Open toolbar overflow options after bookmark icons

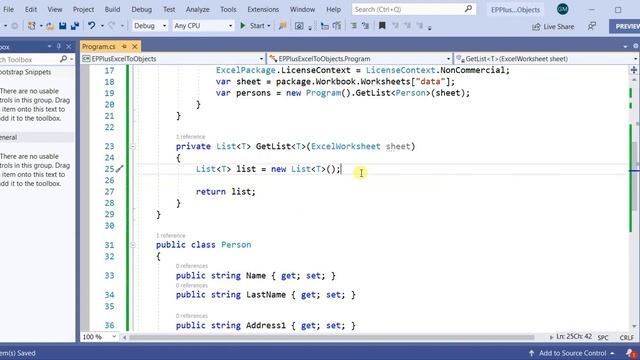tap(430, 28)
